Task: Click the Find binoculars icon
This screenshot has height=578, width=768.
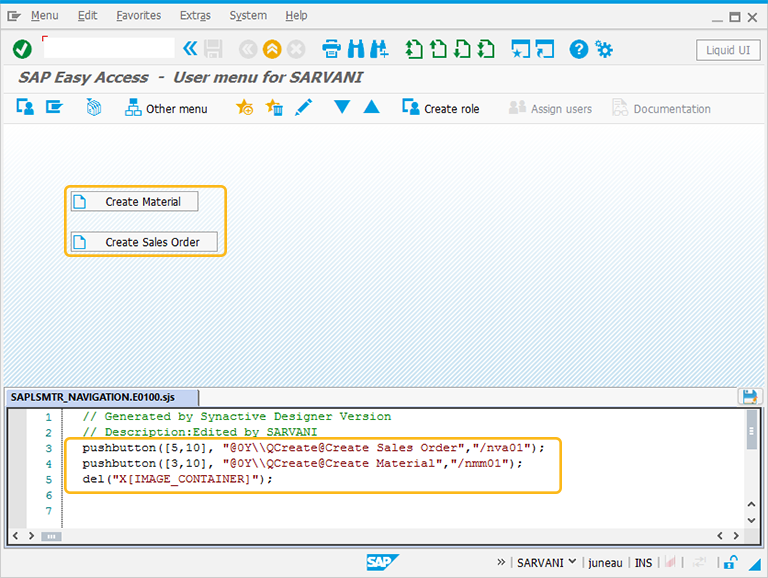Action: (x=356, y=49)
